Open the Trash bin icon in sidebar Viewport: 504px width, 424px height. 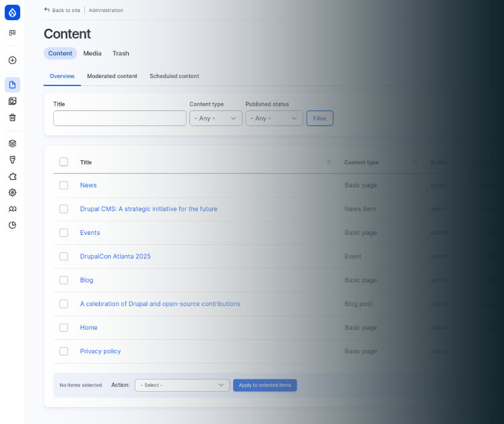tap(12, 118)
